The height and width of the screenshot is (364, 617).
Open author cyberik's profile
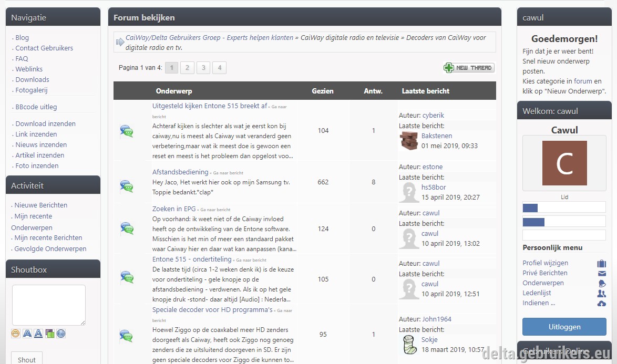point(433,115)
